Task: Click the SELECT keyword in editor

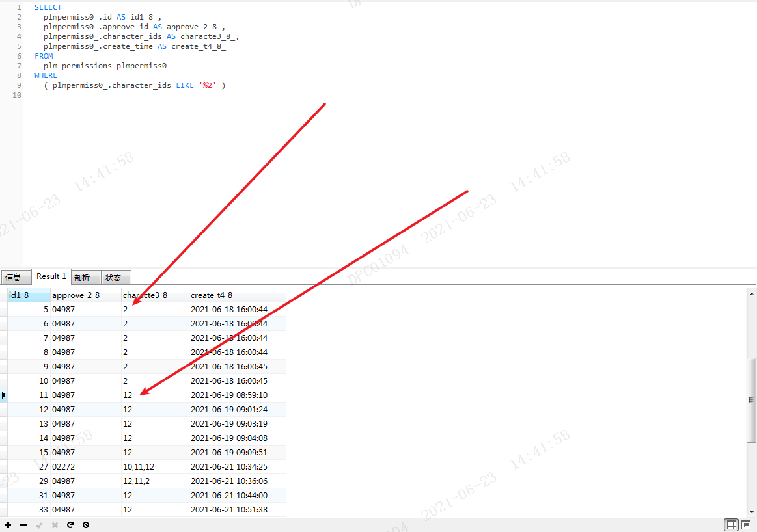Action: coord(48,7)
